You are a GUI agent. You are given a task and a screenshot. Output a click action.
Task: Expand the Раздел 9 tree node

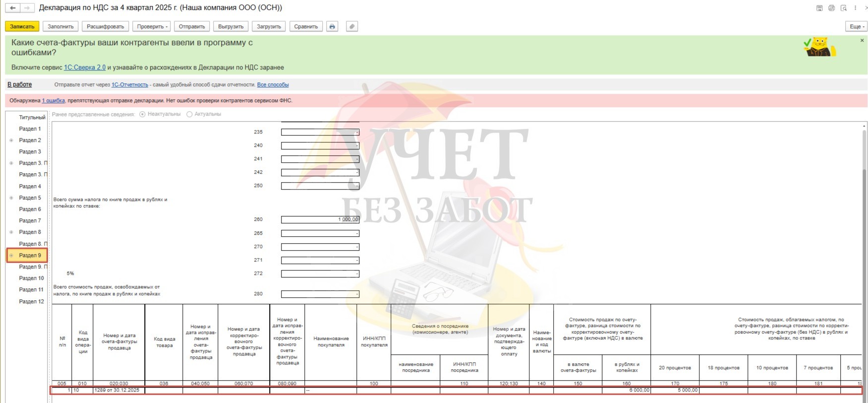[11, 256]
